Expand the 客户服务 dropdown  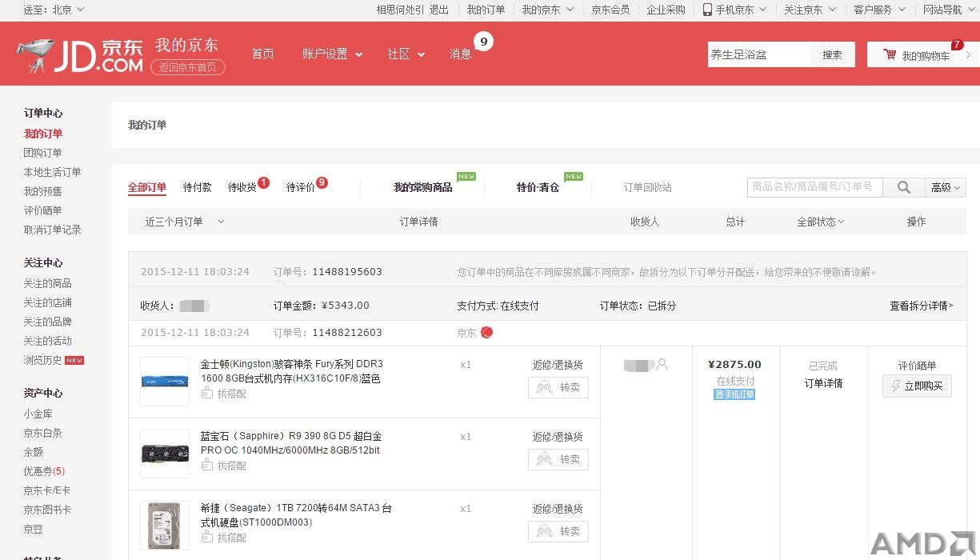[x=879, y=10]
